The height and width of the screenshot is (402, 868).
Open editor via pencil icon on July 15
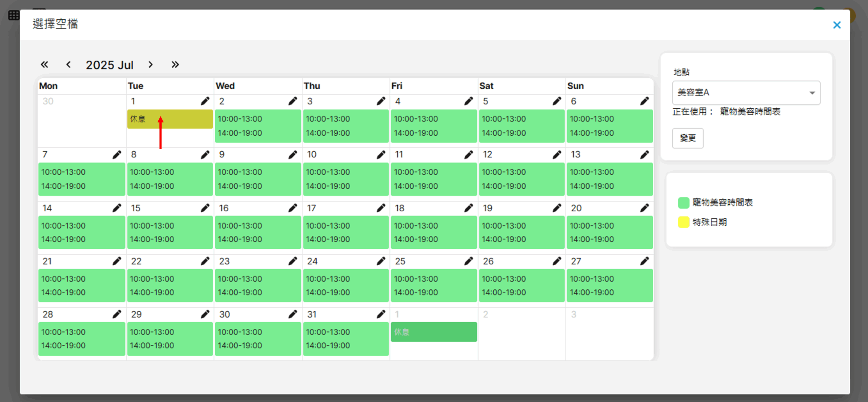pos(205,208)
